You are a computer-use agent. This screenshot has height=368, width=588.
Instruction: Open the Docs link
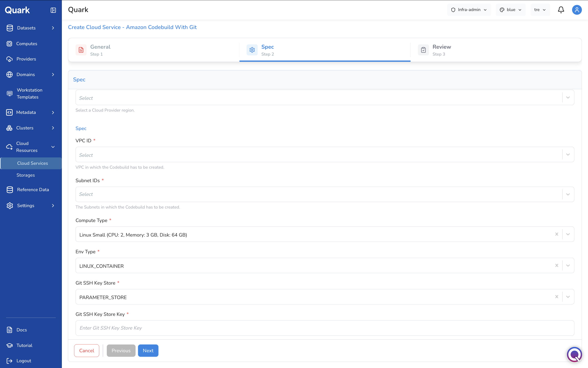tap(22, 330)
